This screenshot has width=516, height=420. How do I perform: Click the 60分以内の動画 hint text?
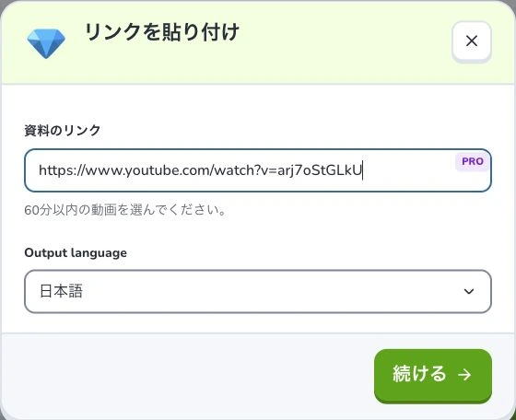(x=125, y=210)
